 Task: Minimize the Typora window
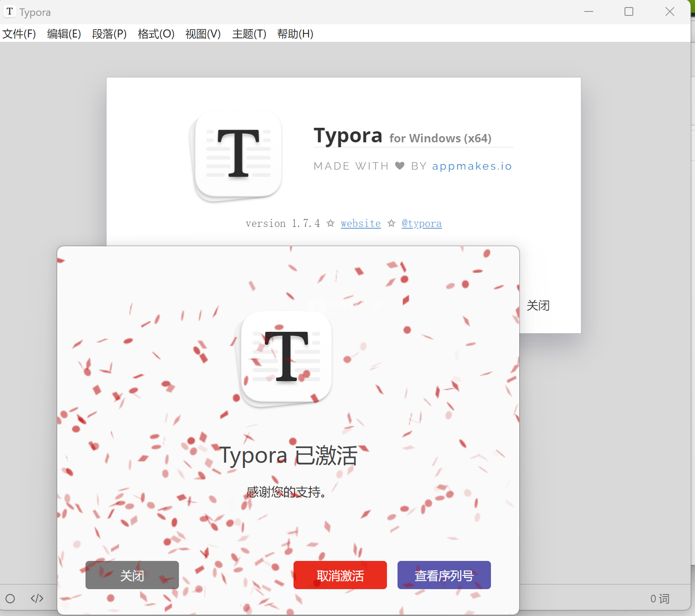pyautogui.click(x=589, y=11)
